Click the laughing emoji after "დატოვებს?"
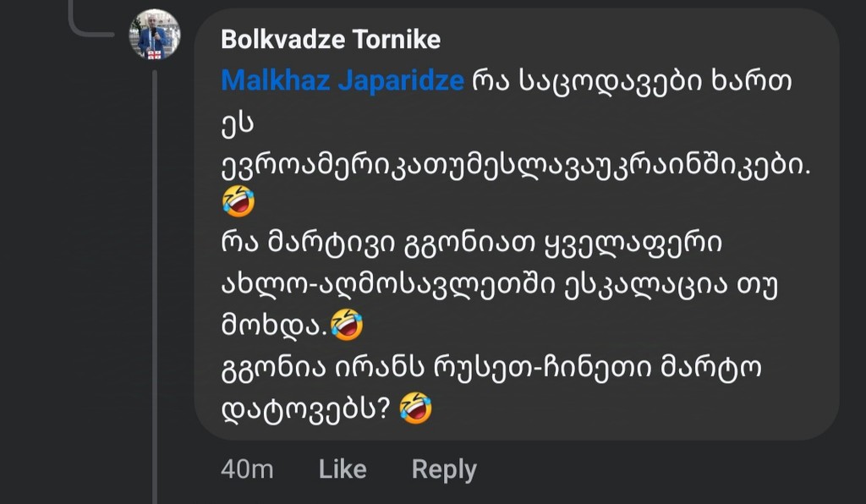 point(415,408)
